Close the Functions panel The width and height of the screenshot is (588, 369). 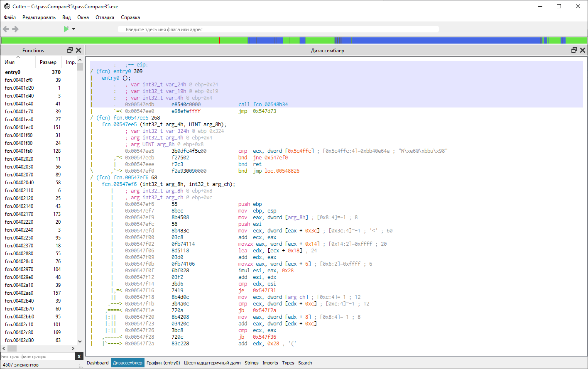click(78, 50)
